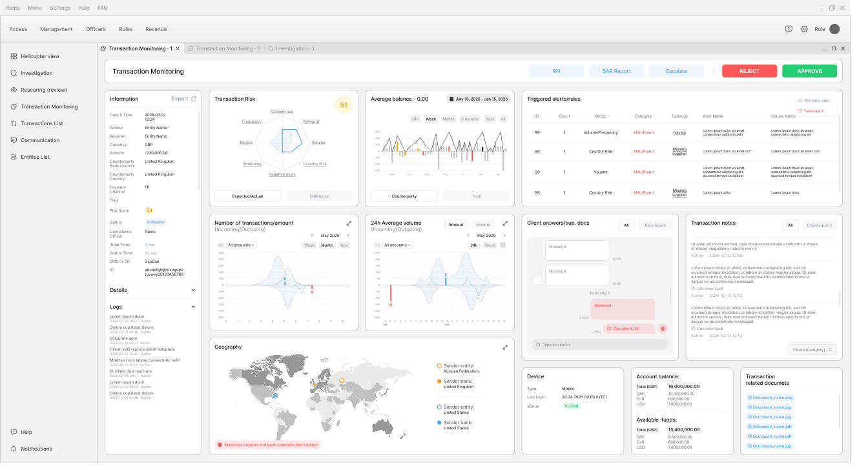The height and width of the screenshot is (470, 868).
Task: Click the Sender entity marker over Russia on map
Action: coord(342,381)
